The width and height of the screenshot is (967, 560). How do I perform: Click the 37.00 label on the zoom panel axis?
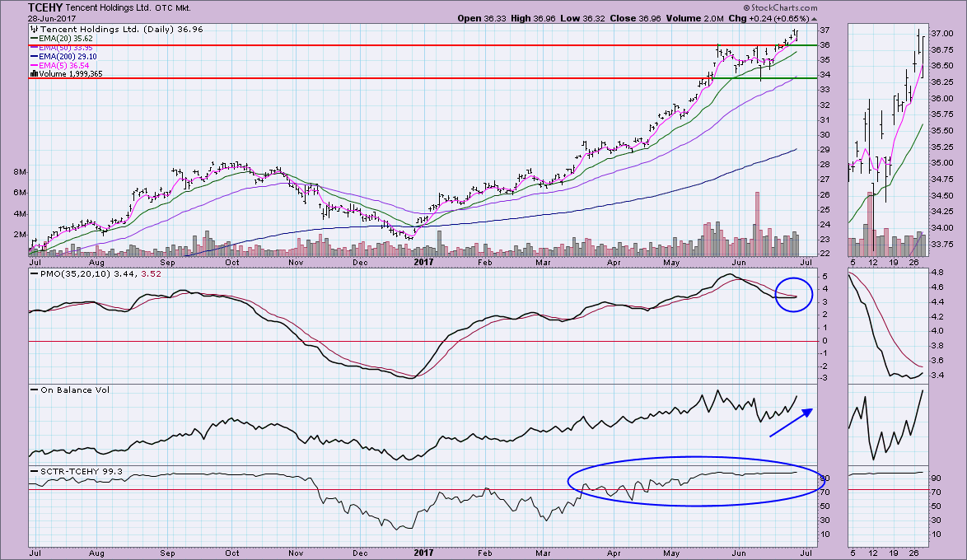941,33
